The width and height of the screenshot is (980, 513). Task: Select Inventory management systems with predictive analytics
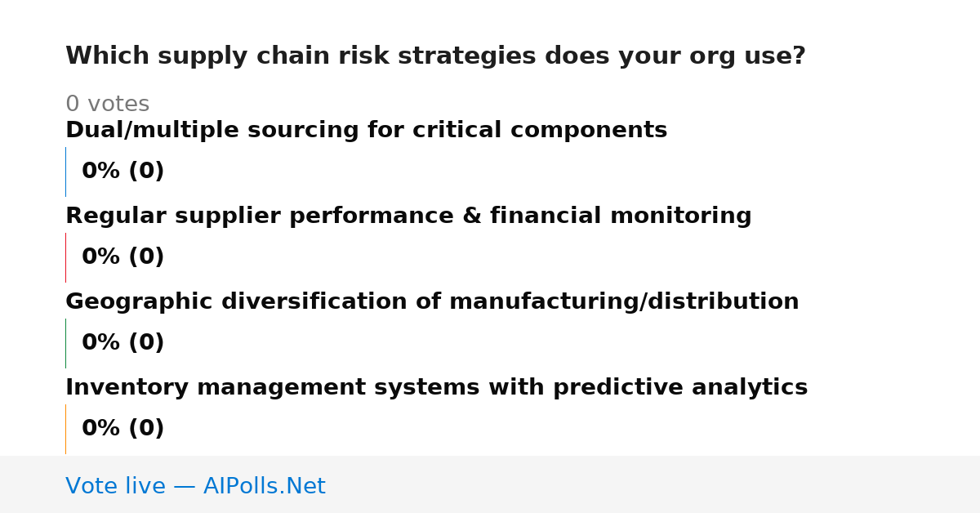(436, 388)
